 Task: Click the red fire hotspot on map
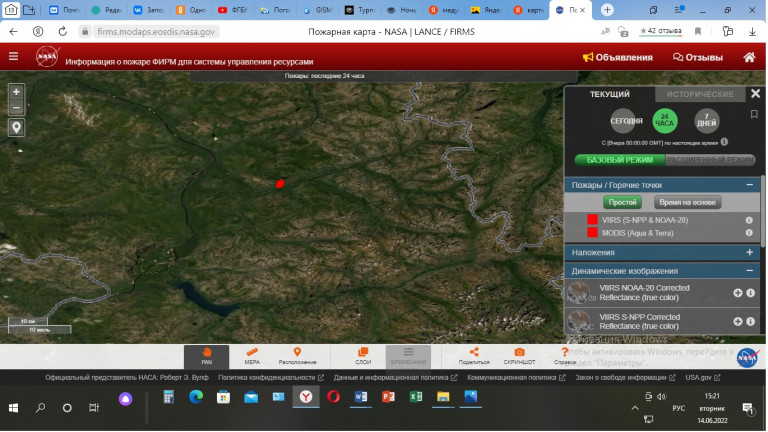(280, 184)
